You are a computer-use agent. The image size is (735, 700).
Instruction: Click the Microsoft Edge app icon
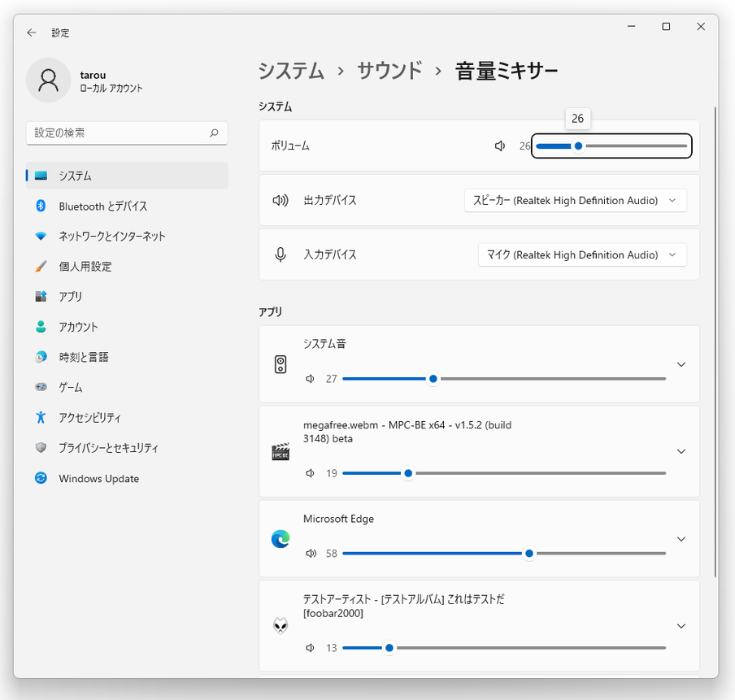(281, 539)
